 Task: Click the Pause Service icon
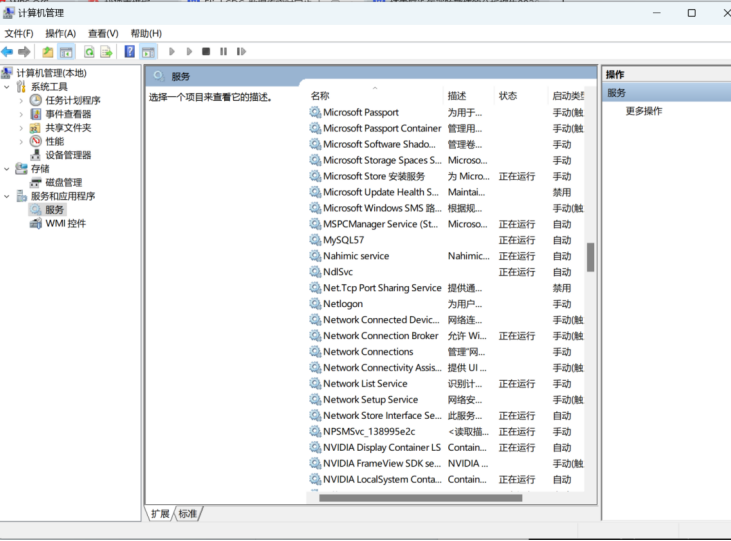pyautogui.click(x=223, y=51)
